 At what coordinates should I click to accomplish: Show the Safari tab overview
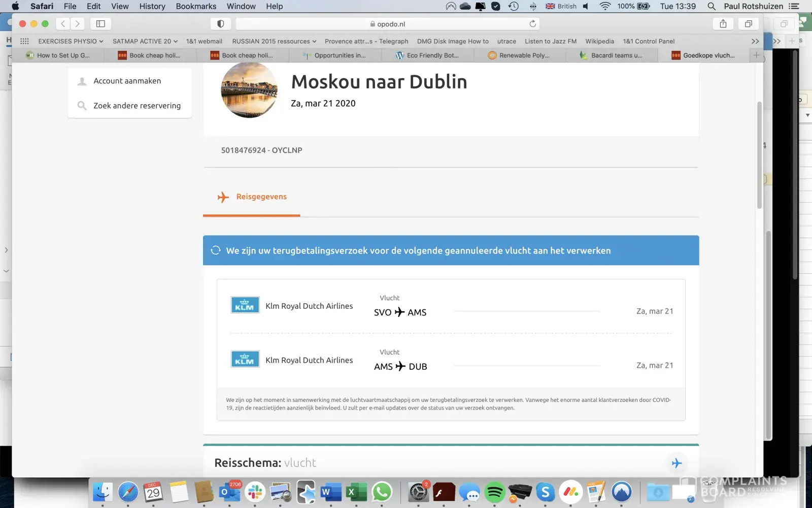coord(748,24)
